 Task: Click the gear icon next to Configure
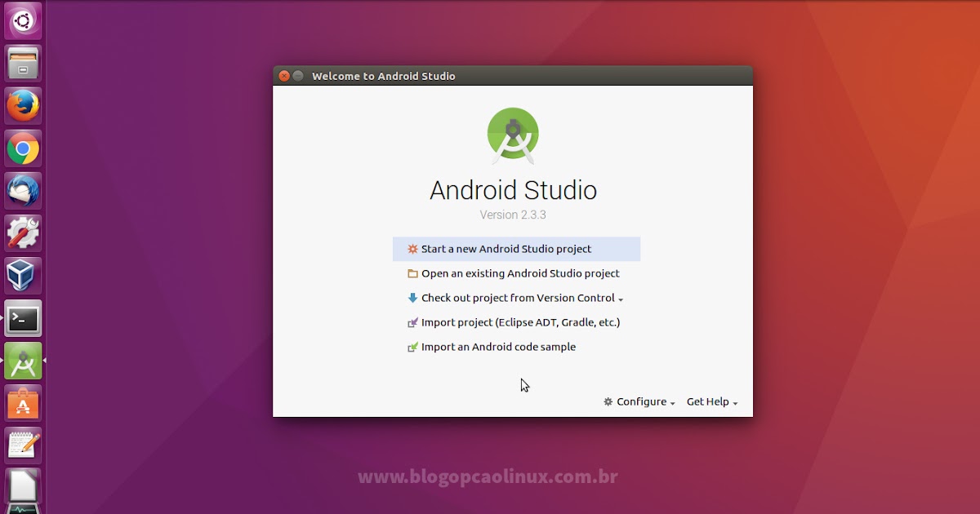(608, 401)
